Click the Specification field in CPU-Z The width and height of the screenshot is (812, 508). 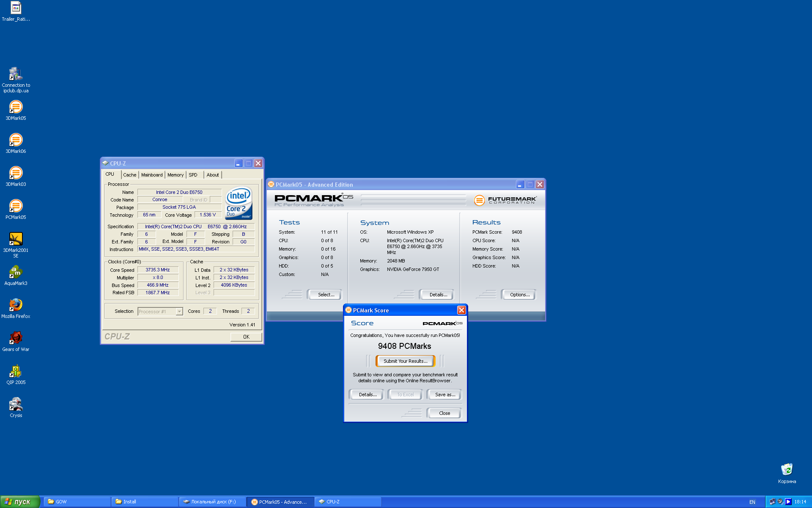click(x=196, y=226)
